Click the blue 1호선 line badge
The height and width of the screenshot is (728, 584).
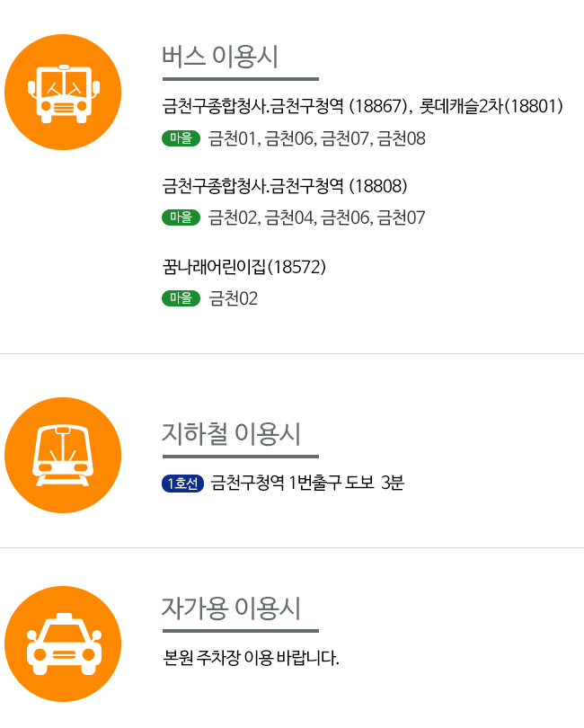pos(183,484)
